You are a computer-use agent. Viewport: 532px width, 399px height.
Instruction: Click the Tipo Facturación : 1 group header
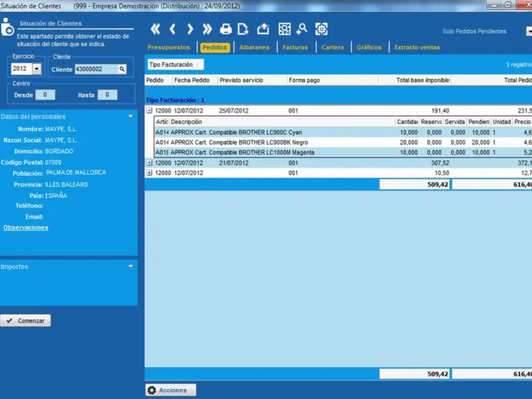[175, 100]
